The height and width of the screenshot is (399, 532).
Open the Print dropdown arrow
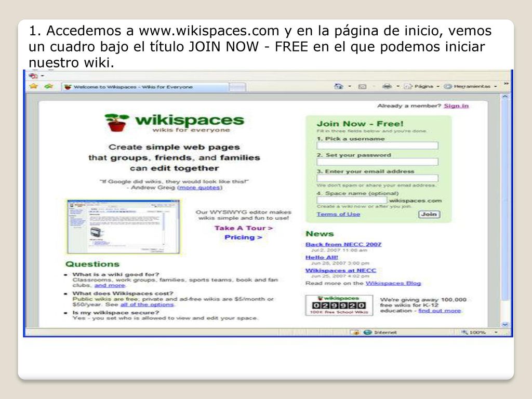pos(398,87)
